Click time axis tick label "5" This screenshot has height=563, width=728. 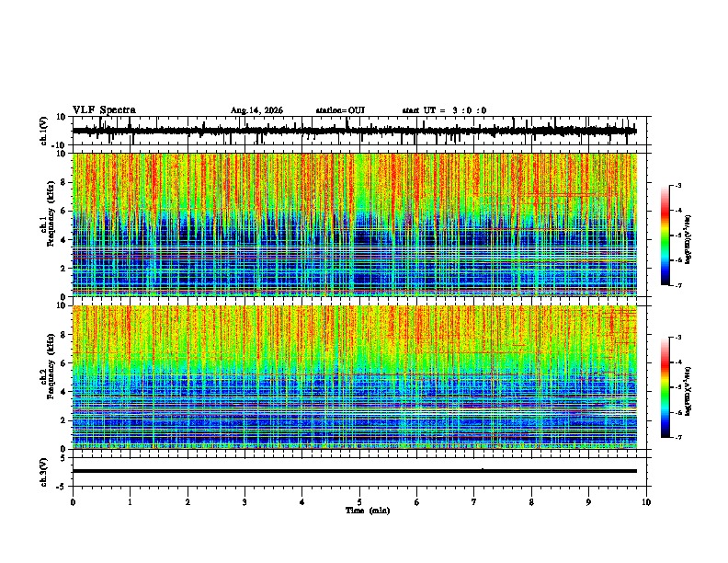pyautogui.click(x=359, y=502)
